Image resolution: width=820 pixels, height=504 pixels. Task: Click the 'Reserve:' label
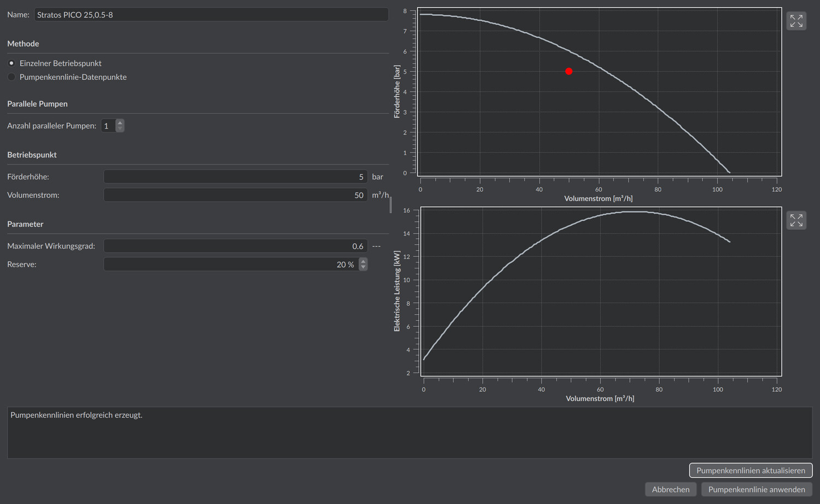tap(22, 265)
